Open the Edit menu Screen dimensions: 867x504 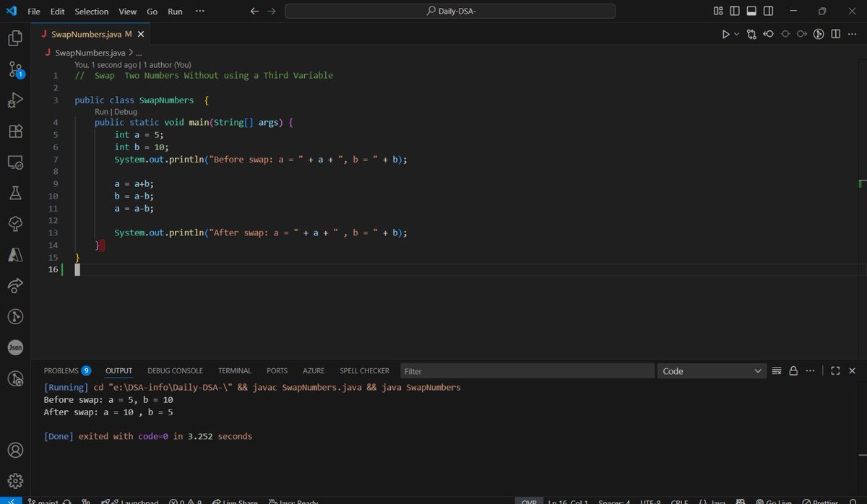(x=58, y=12)
